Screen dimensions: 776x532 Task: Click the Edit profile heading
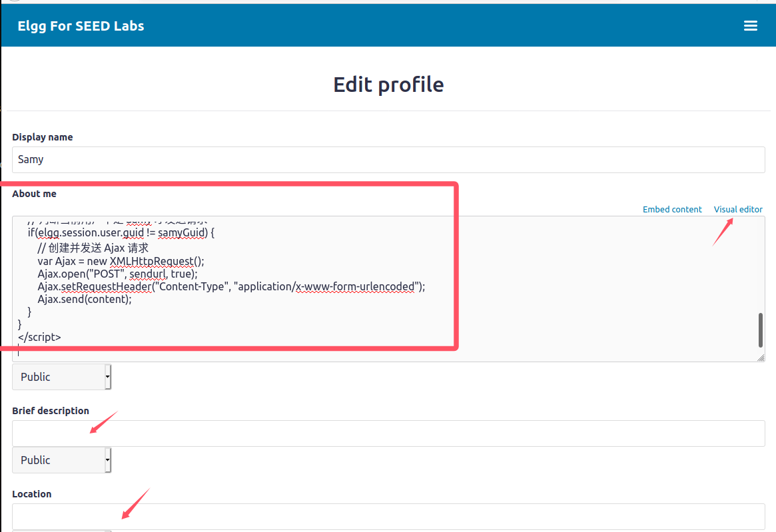click(x=388, y=85)
